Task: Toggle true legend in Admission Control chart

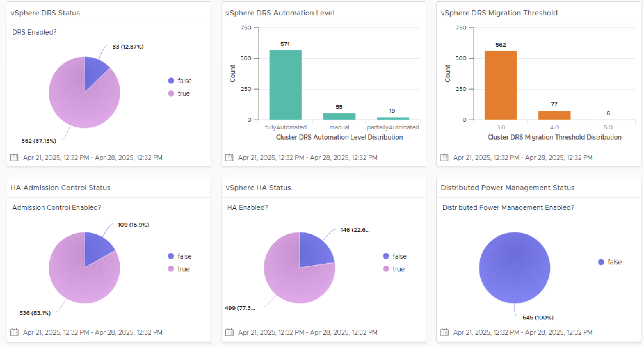Action: (x=179, y=269)
